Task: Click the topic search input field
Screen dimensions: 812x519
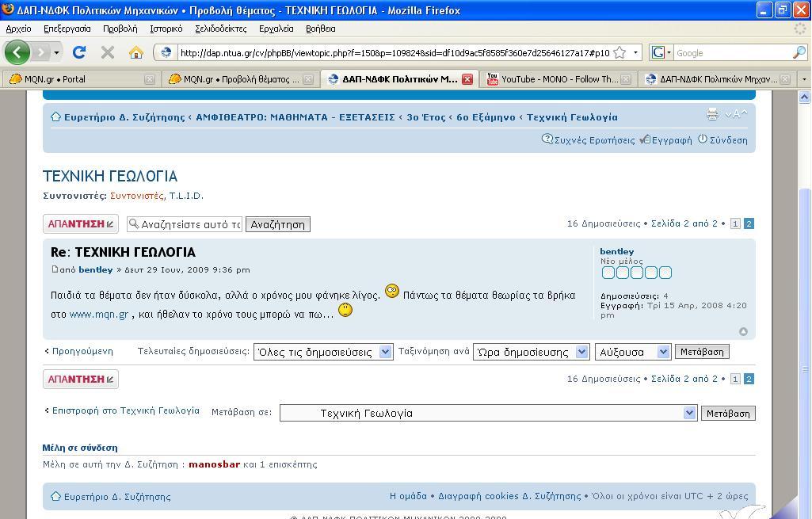Action: click(x=190, y=224)
